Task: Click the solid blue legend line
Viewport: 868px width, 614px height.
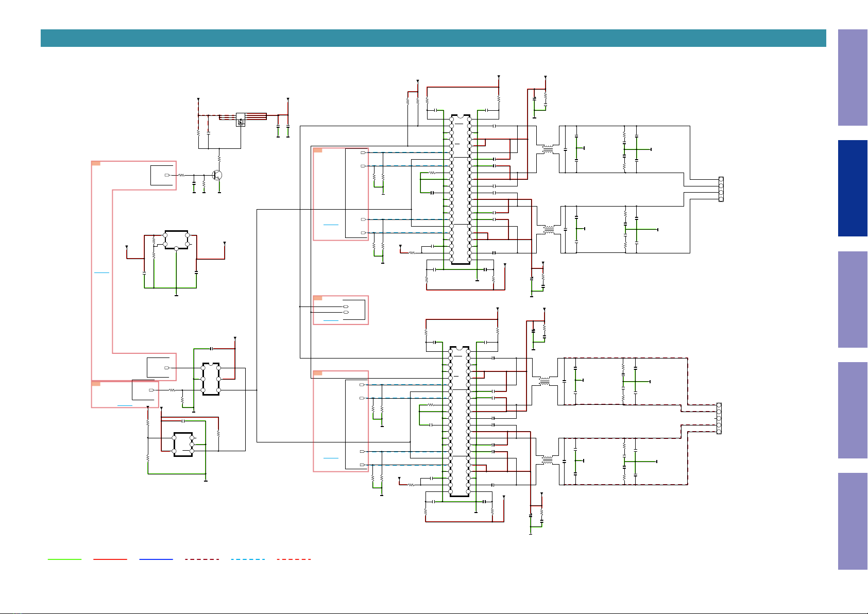Action: pos(156,559)
